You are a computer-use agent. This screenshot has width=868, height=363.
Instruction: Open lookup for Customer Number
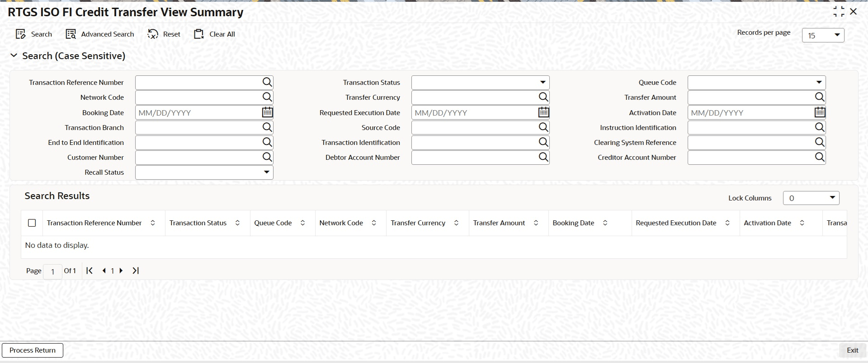tap(267, 157)
